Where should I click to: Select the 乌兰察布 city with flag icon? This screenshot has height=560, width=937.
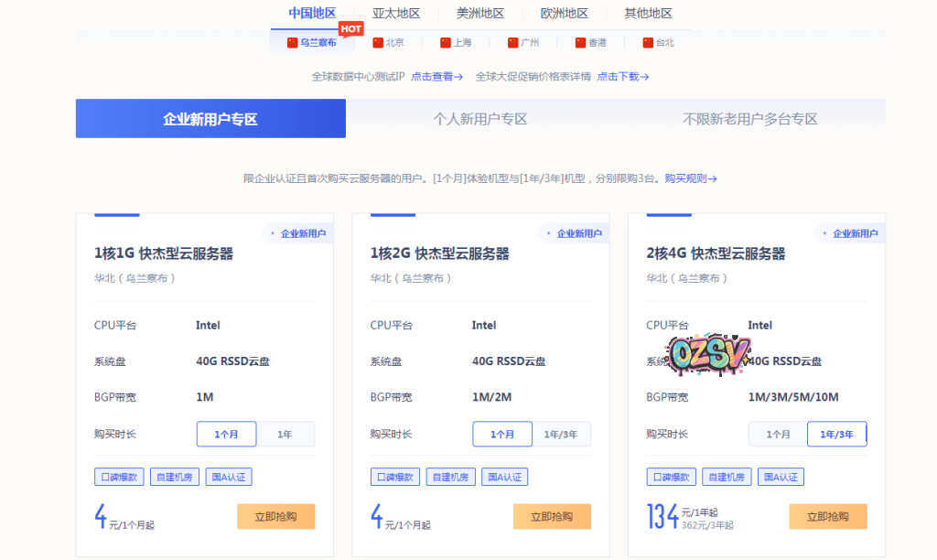tap(311, 43)
